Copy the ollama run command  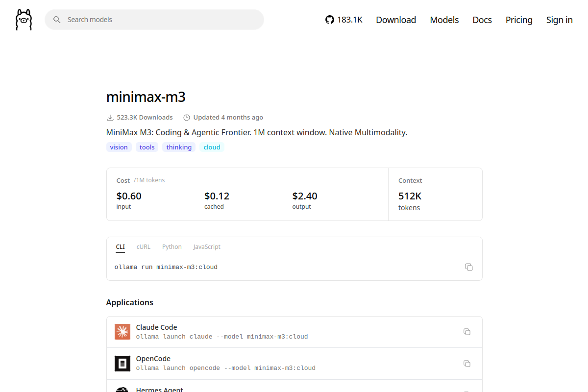[469, 267]
